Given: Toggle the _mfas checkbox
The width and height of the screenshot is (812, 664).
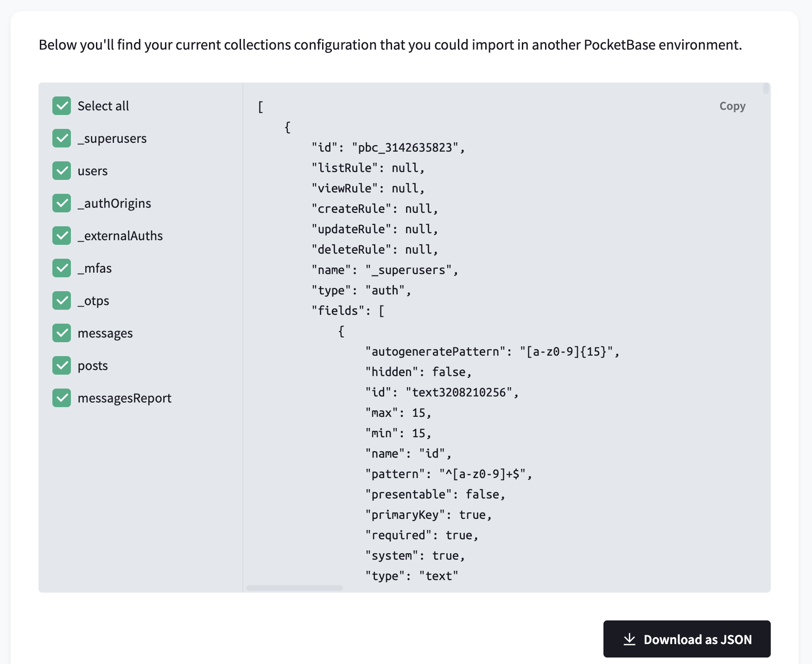Looking at the screenshot, I should coord(62,268).
